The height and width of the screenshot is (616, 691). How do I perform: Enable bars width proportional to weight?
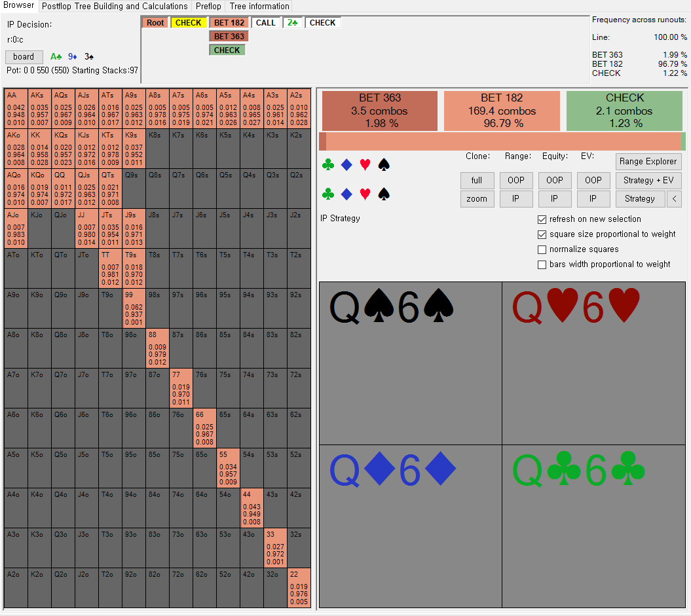pos(542,264)
